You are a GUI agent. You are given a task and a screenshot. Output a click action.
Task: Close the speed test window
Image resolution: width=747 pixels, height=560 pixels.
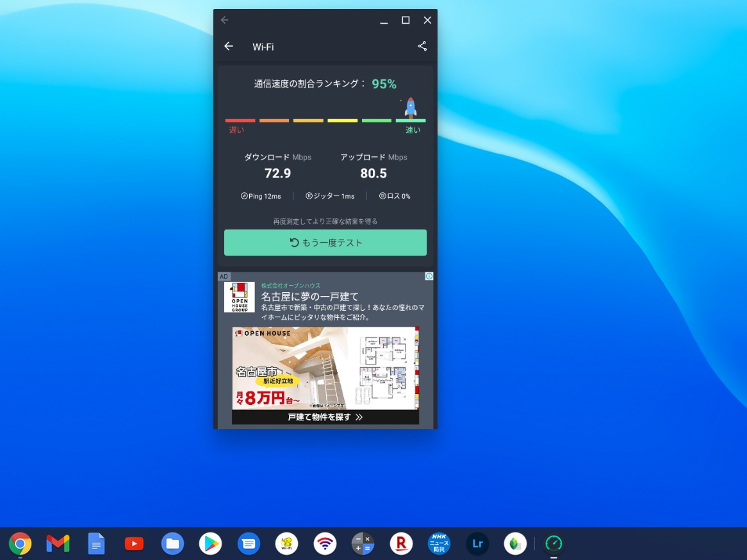coord(427,20)
